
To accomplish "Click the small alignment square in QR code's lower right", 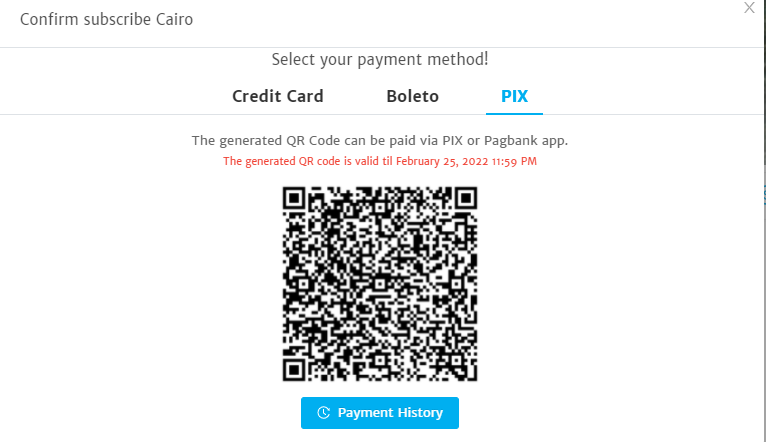I will pos(456,360).
